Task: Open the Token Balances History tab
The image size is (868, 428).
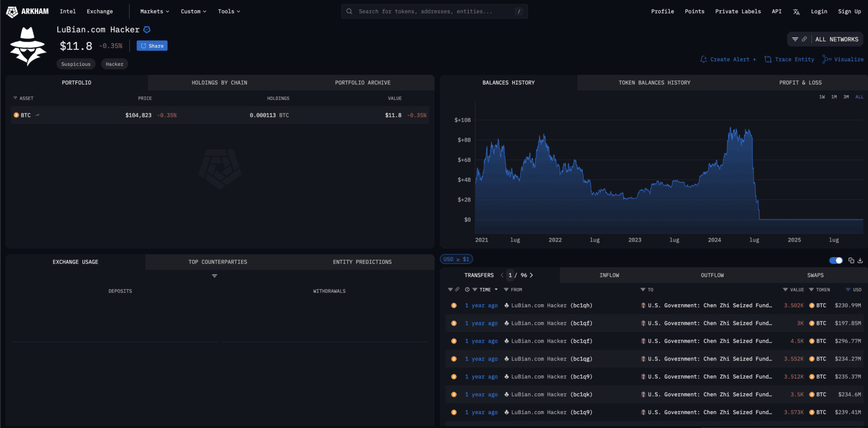Action: tap(654, 83)
